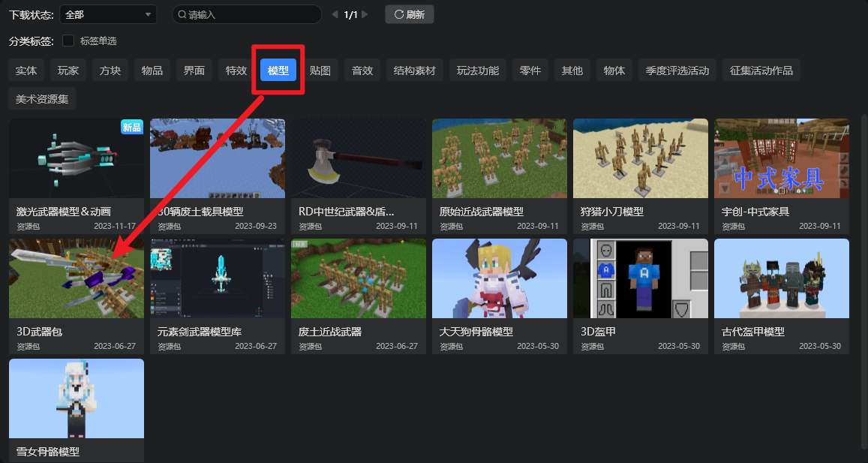Click the 宇创-中式家具 title text

coord(755,212)
